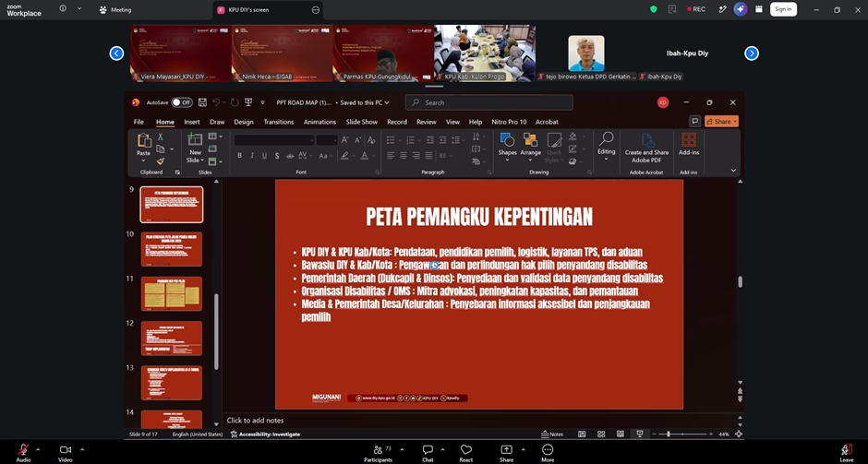The image size is (868, 464).
Task: Open the Shapes gallery icon
Action: pyautogui.click(x=507, y=140)
